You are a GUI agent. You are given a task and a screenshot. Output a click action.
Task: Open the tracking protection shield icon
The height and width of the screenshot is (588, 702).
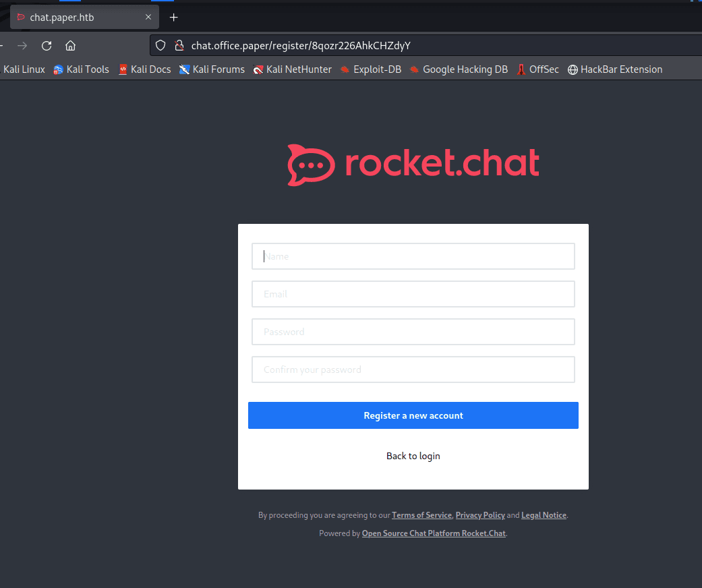[x=160, y=46]
